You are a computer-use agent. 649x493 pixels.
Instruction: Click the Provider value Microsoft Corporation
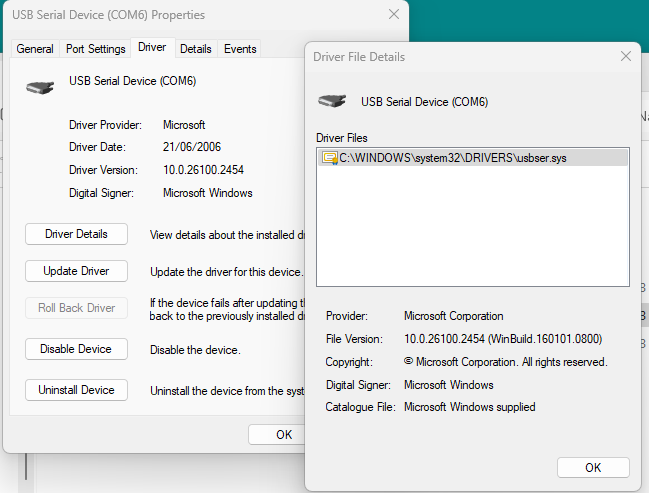pos(454,316)
